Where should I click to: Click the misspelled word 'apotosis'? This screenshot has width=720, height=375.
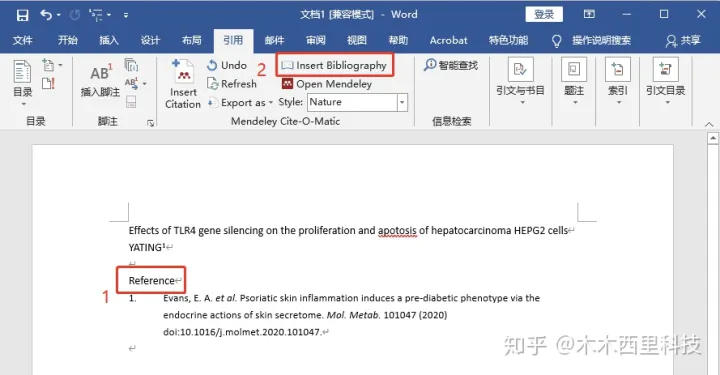(397, 231)
